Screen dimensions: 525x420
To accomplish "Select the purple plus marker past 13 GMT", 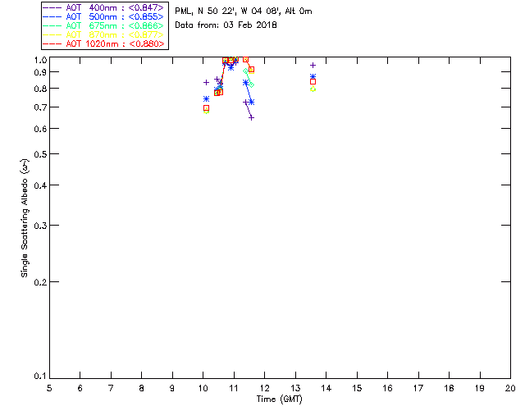I will coord(313,66).
